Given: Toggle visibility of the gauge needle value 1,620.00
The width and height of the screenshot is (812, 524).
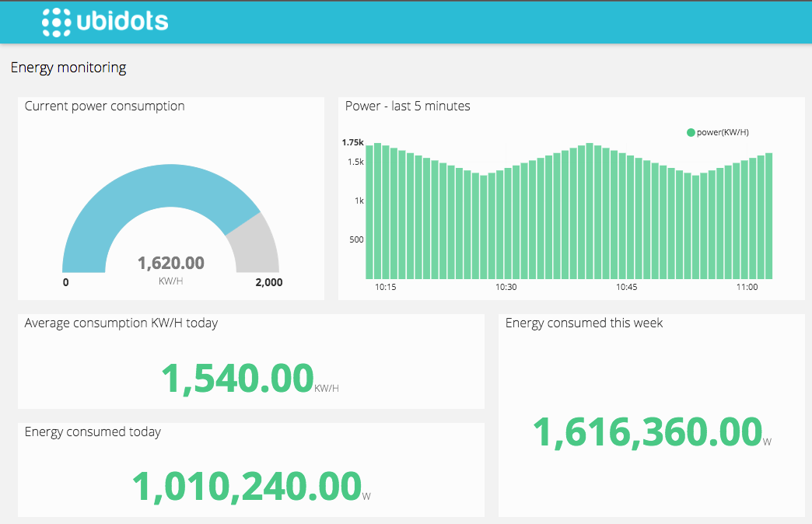Looking at the screenshot, I should click(170, 264).
